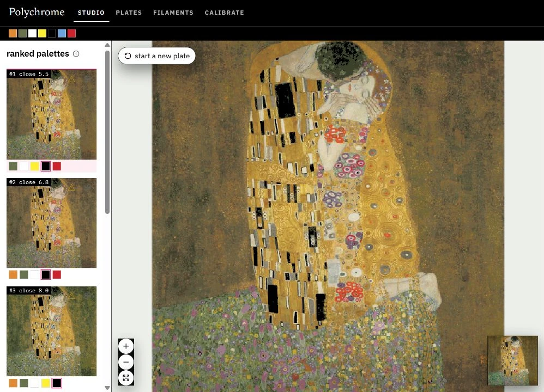Pick the white swatch under palette #2

point(35,274)
